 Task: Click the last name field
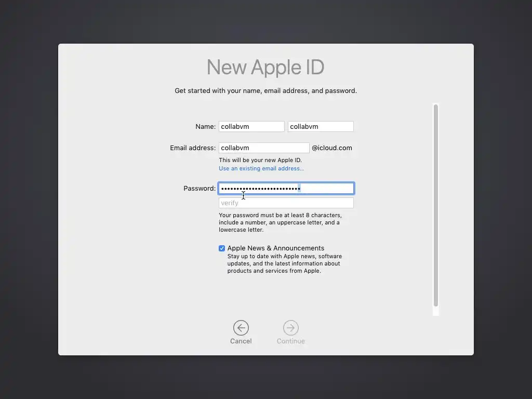(321, 127)
